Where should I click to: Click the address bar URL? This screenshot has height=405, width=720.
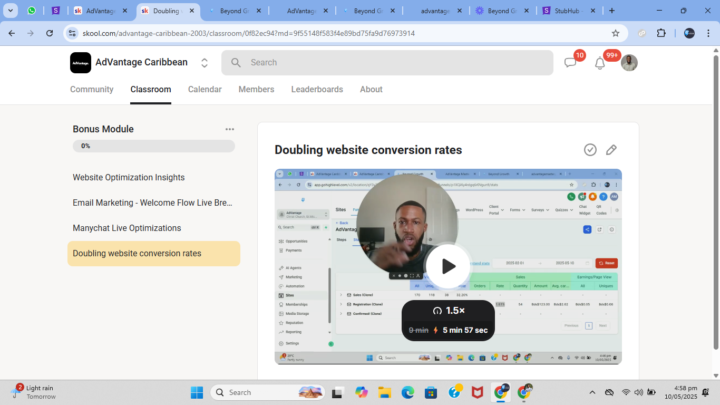(248, 33)
